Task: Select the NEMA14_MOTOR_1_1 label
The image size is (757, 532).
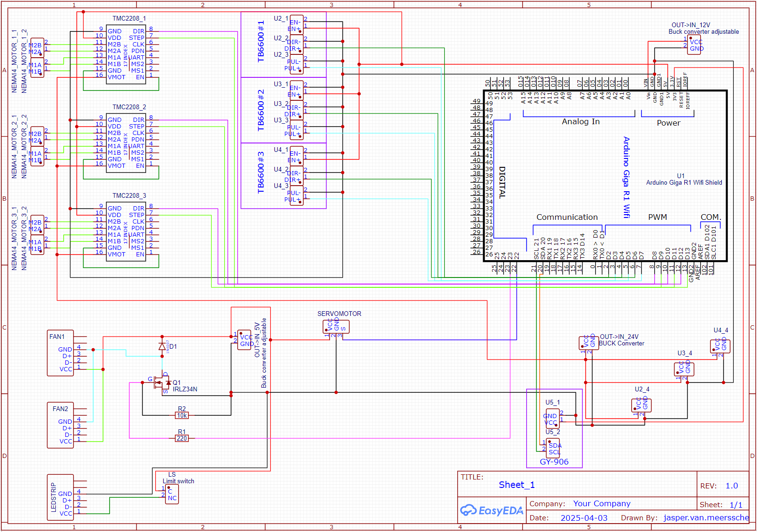Action: pyautogui.click(x=14, y=61)
